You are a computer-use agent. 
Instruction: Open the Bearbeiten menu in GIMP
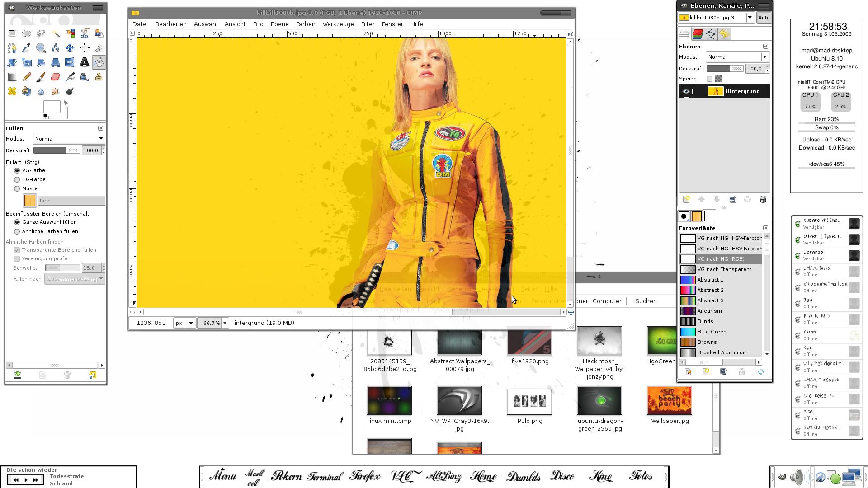(170, 24)
